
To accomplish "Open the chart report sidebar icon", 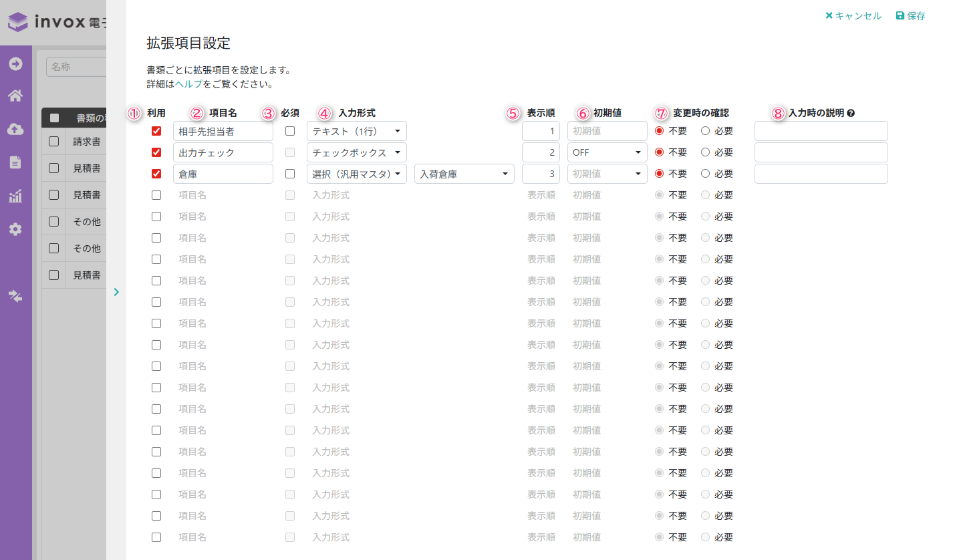I will [15, 196].
